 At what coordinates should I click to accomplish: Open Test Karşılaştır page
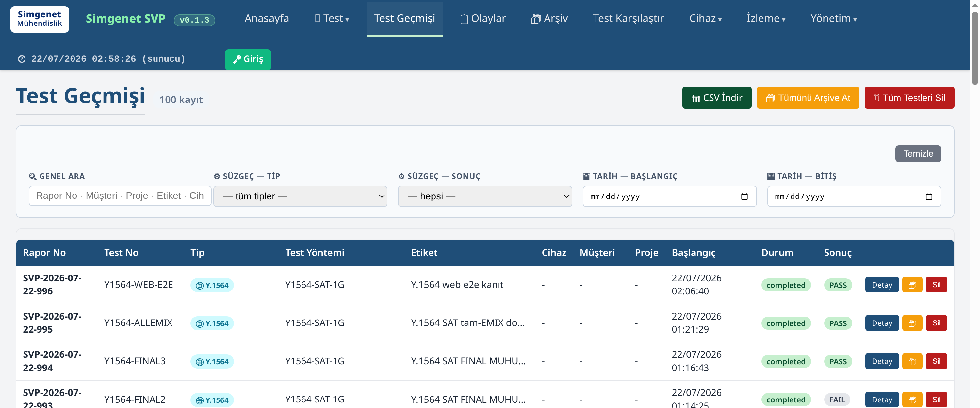pyautogui.click(x=628, y=18)
